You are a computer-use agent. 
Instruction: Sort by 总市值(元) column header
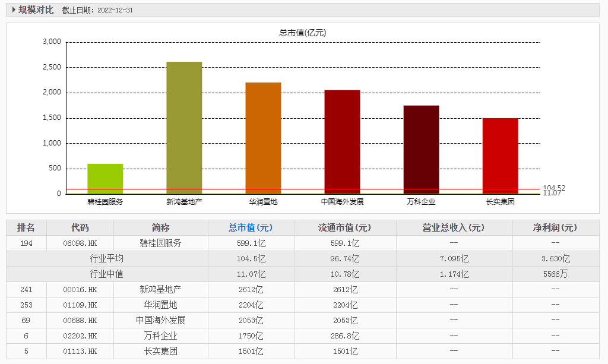pyautogui.click(x=251, y=227)
